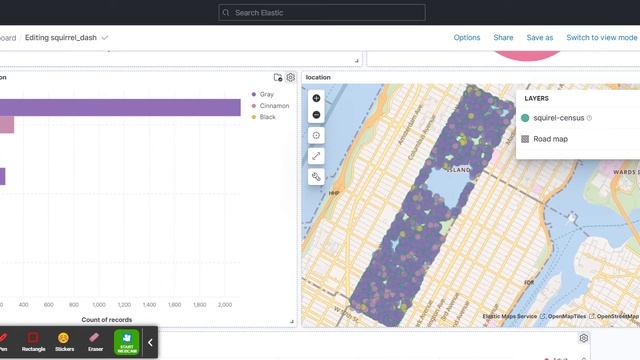This screenshot has height=360, width=640.
Task: Toggle the Cinnamon legend series
Action: click(x=270, y=106)
